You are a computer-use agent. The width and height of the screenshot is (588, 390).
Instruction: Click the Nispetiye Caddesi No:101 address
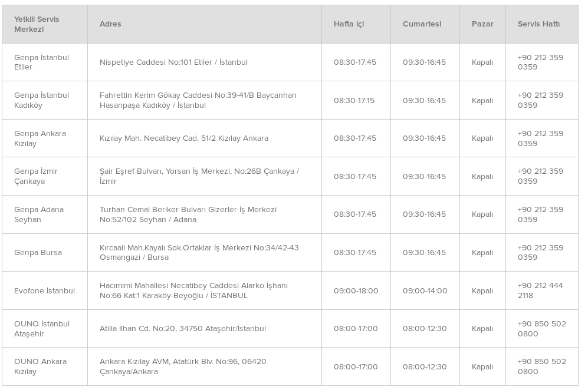click(173, 62)
